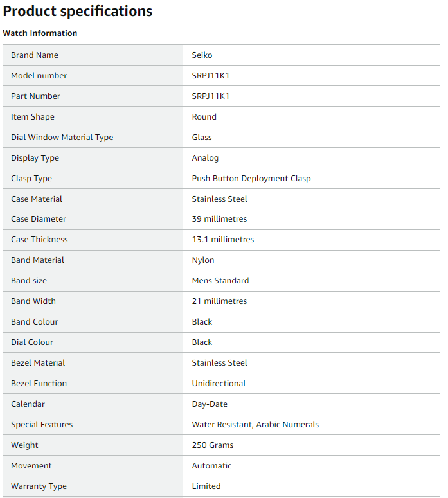The width and height of the screenshot is (448, 498).
Task: Click the Seiko brand name value
Action: pyautogui.click(x=202, y=55)
